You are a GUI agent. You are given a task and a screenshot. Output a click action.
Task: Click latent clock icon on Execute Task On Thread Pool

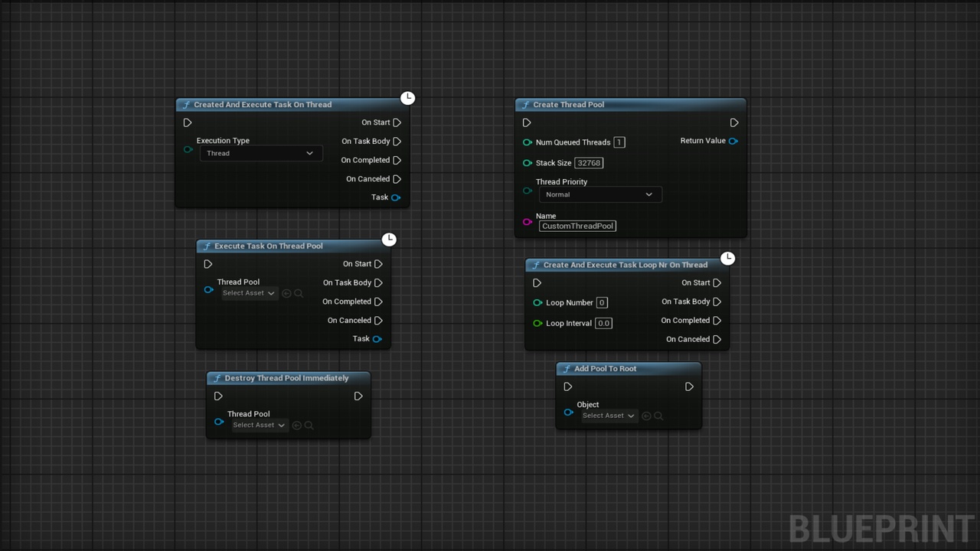389,240
